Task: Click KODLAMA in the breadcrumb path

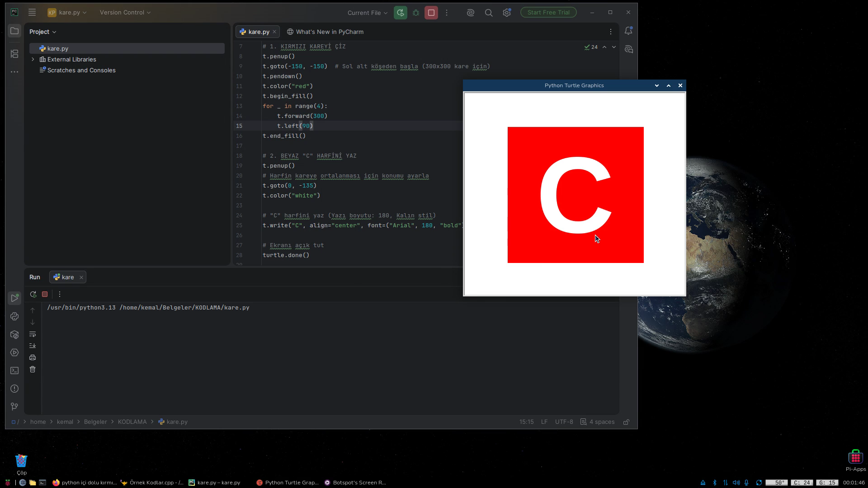Action: (132, 422)
